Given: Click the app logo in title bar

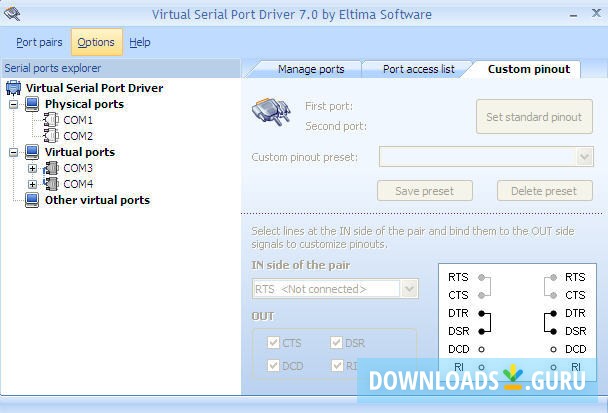Looking at the screenshot, I should [12, 14].
